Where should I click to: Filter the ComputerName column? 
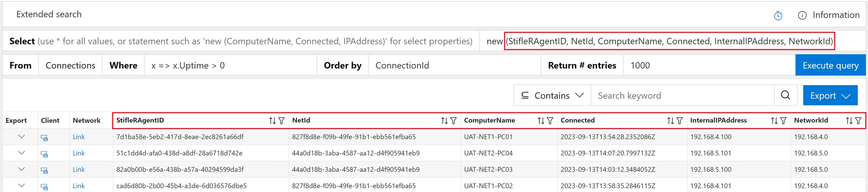tap(550, 121)
